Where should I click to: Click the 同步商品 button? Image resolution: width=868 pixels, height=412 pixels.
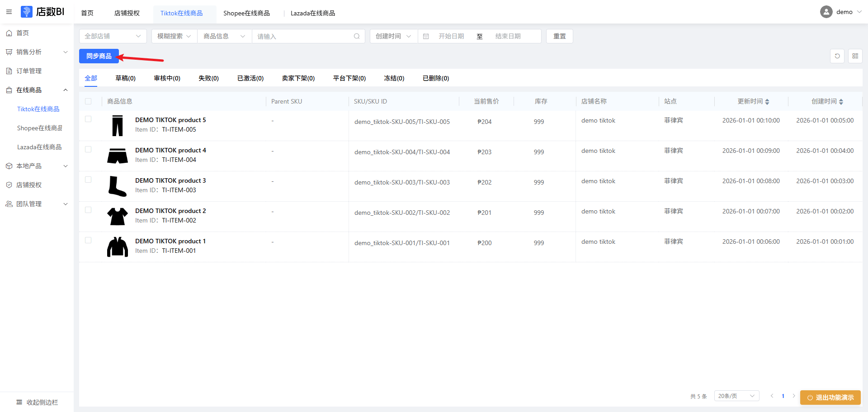point(99,56)
